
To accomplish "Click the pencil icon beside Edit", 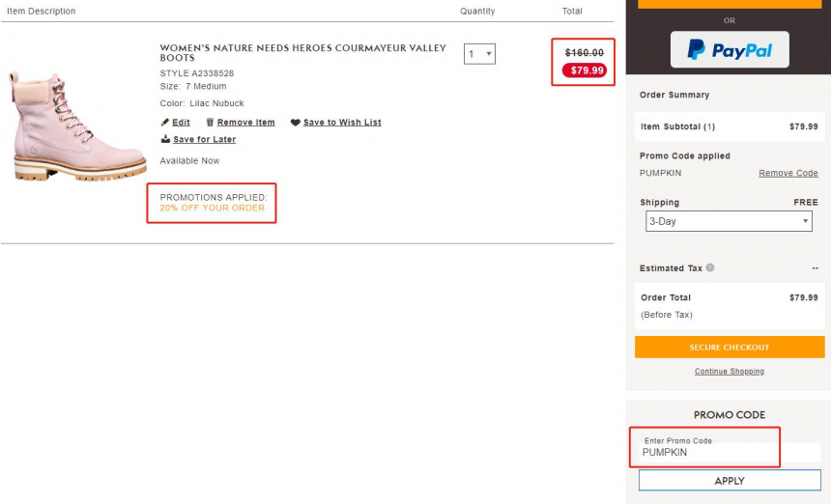I will 165,123.
